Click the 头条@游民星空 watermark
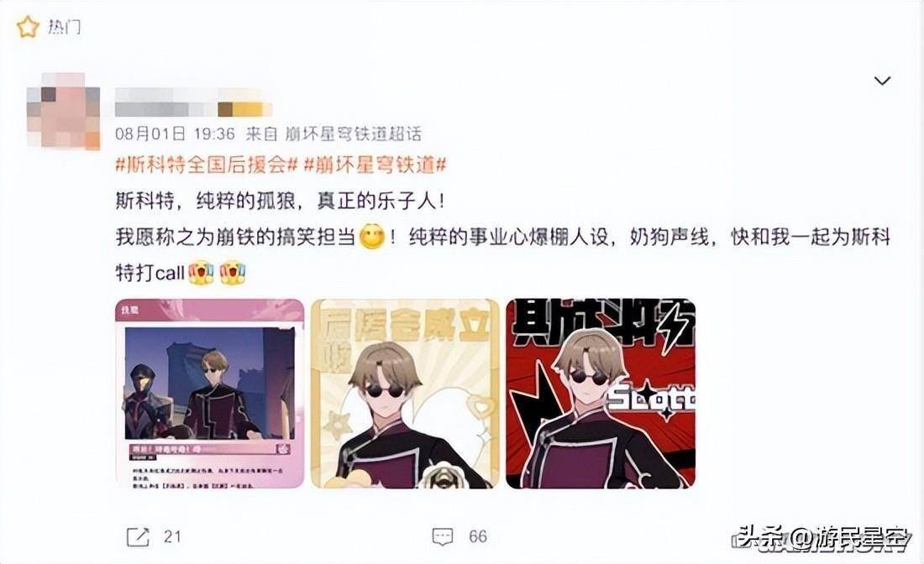924x564 pixels. 822,537
